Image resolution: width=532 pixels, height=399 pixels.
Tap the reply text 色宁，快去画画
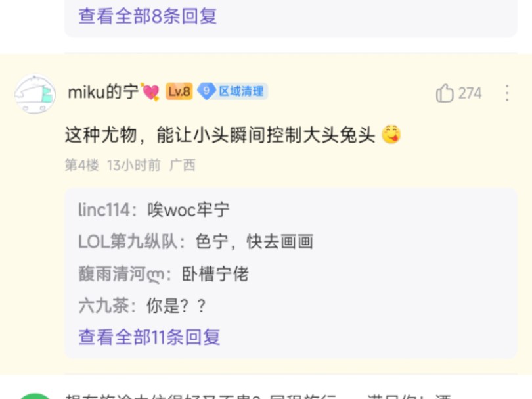point(254,242)
